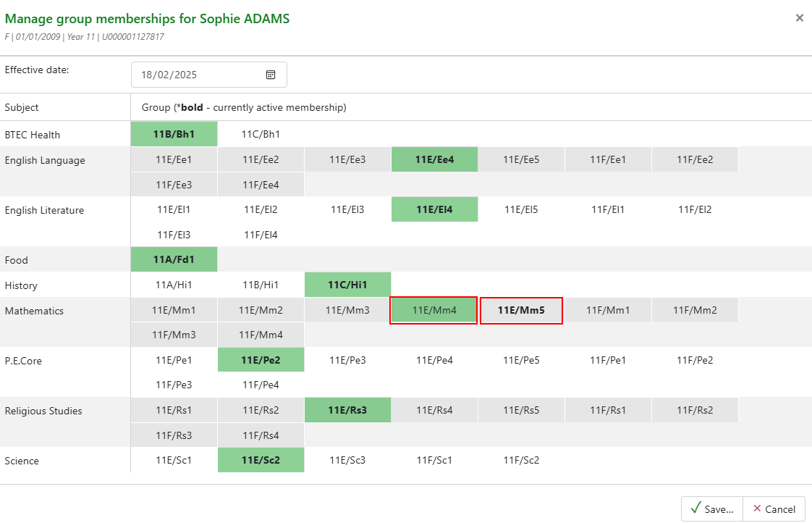This screenshot has height=523, width=812.
Task: Toggle membership in group 11E/Mm5
Action: (x=522, y=311)
